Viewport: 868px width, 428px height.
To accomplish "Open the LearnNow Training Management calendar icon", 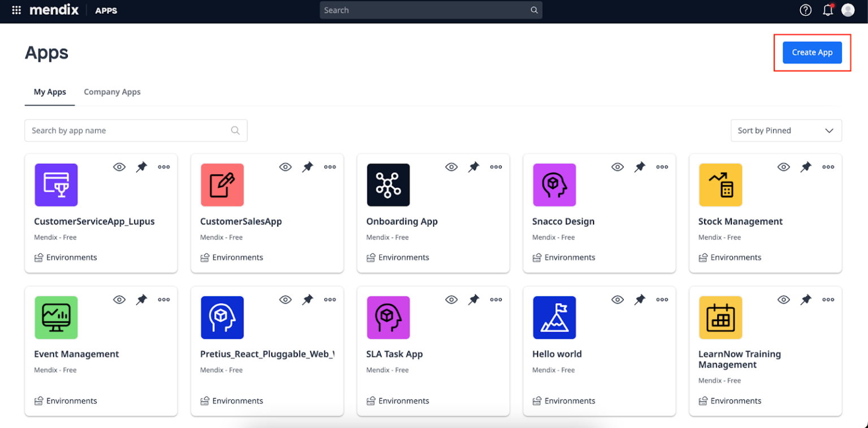I will (721, 317).
